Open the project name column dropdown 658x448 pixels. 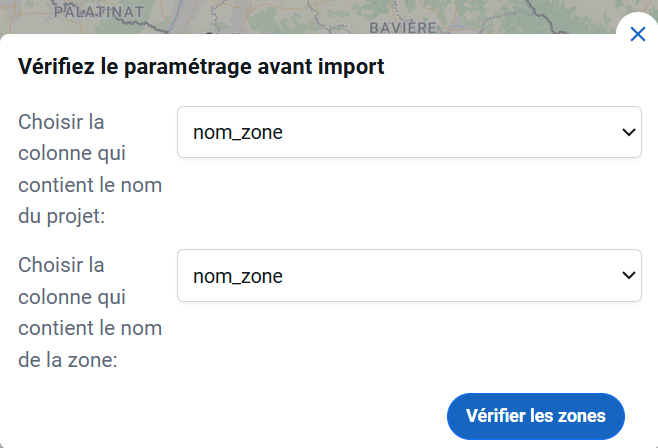(x=409, y=132)
